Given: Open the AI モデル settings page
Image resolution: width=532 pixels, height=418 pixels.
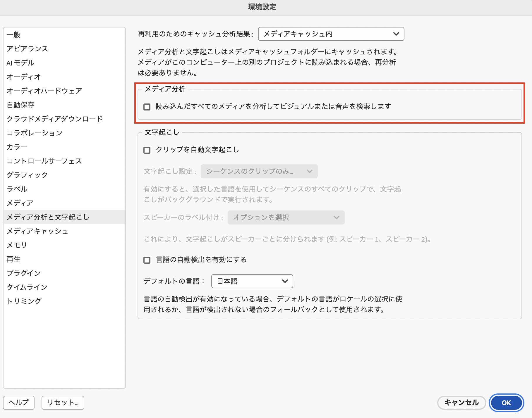Looking at the screenshot, I should click(20, 63).
